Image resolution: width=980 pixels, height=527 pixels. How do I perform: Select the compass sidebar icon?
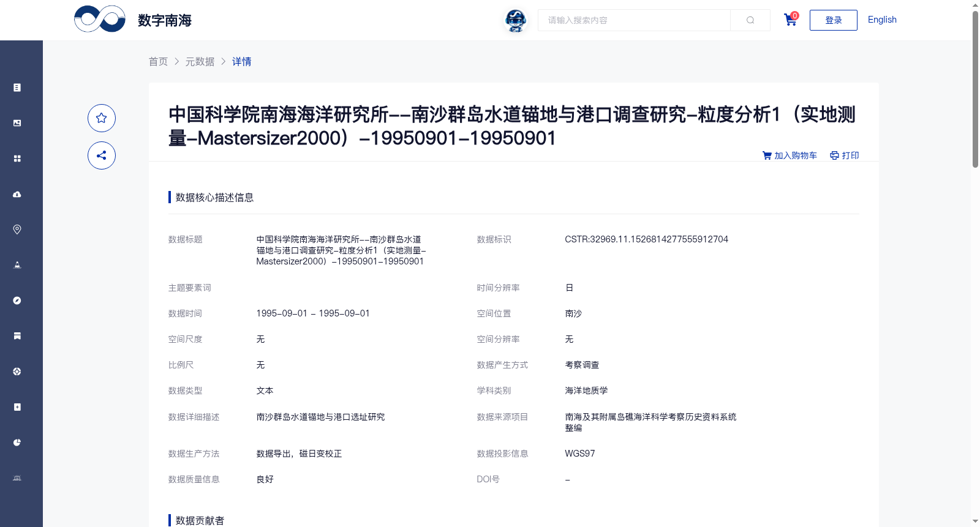(17, 301)
